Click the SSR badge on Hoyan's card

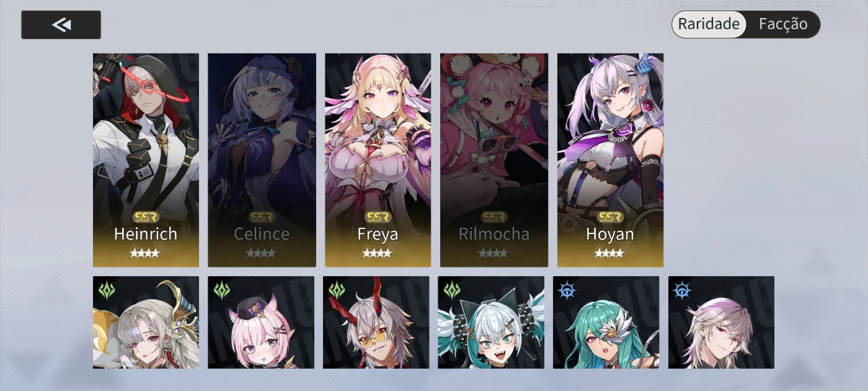[610, 217]
